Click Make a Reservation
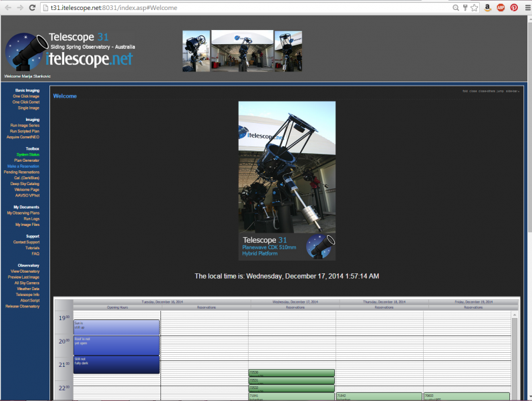The width and height of the screenshot is (532, 401). (23, 166)
